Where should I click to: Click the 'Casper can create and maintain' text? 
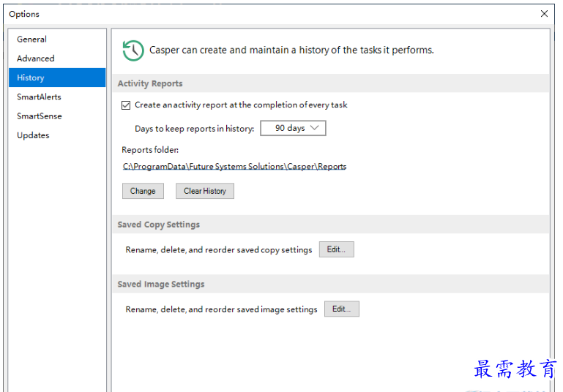click(291, 50)
